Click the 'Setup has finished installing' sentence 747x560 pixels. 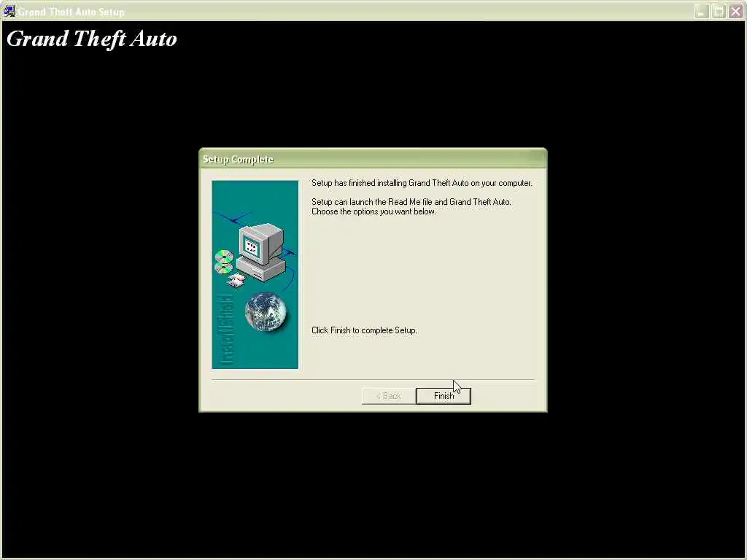tap(422, 183)
